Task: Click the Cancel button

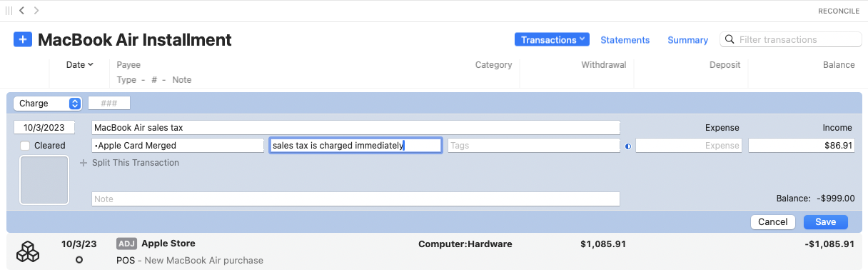Action: [x=773, y=222]
